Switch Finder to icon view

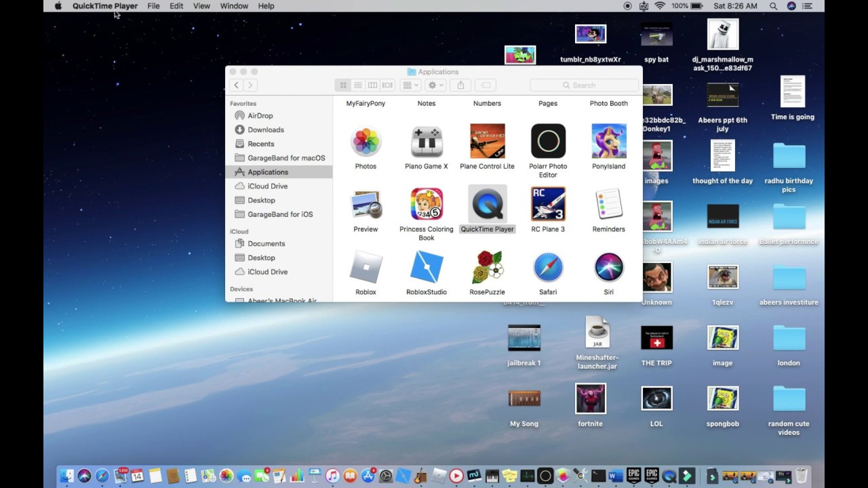pos(343,85)
